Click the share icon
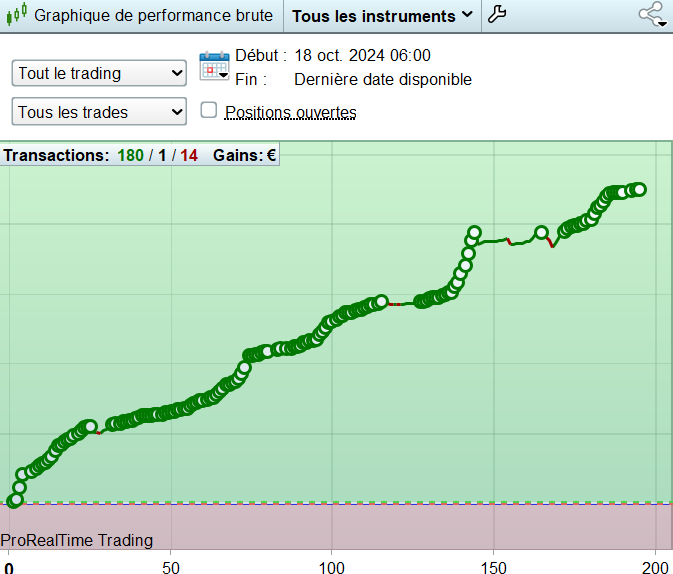The height and width of the screenshot is (574, 673). pyautogui.click(x=652, y=14)
